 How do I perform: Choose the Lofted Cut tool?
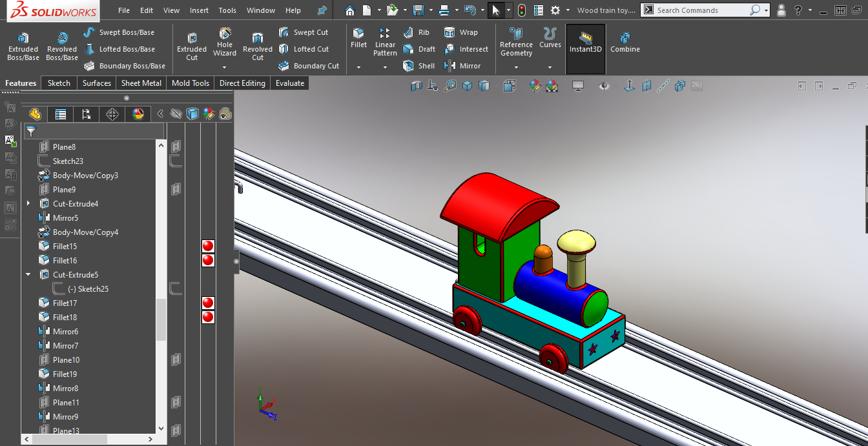click(x=304, y=49)
